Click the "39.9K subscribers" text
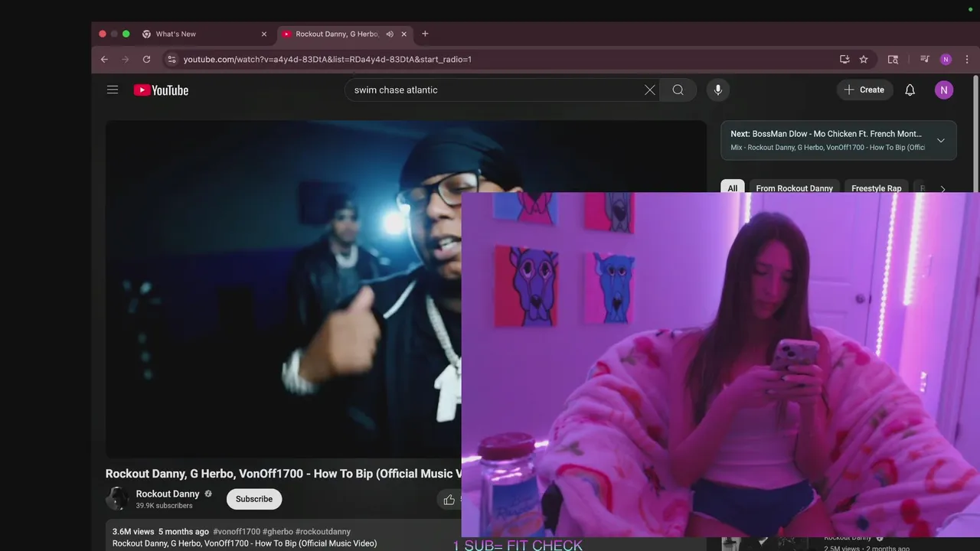The image size is (980, 551). pos(164,506)
